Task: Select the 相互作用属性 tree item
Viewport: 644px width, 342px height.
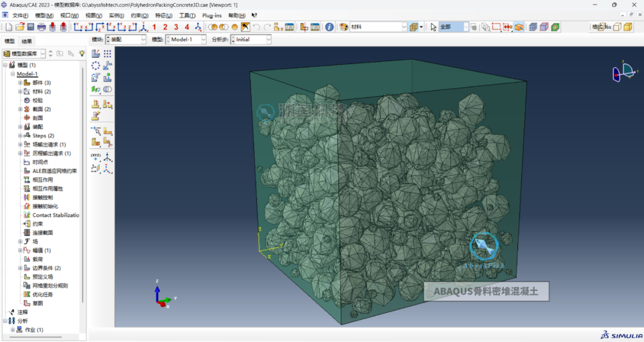Action: [48, 189]
